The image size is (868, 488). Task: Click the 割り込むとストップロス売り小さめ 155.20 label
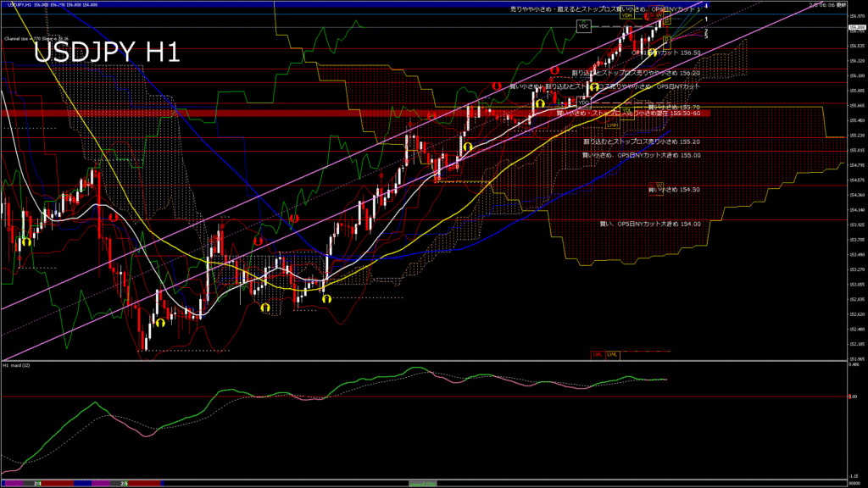tap(642, 141)
